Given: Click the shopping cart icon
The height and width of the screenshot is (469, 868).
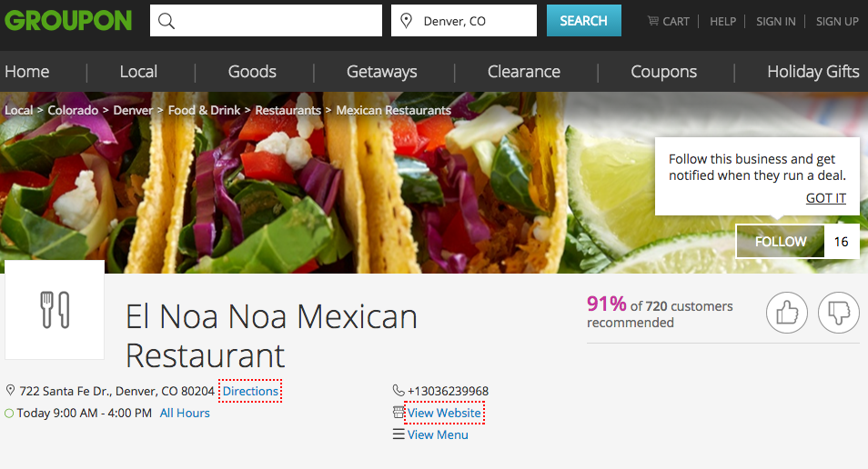Looking at the screenshot, I should [653, 21].
